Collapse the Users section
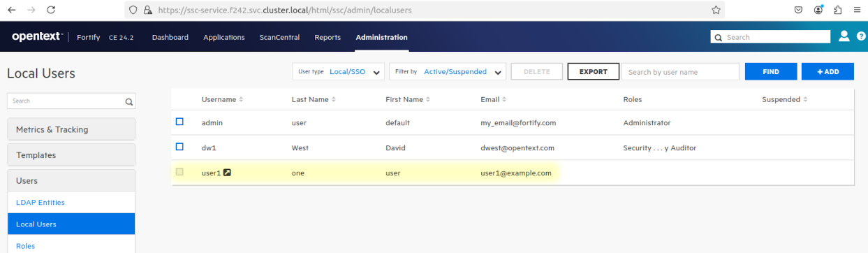Viewport: 868px width, 253px height. point(71,180)
